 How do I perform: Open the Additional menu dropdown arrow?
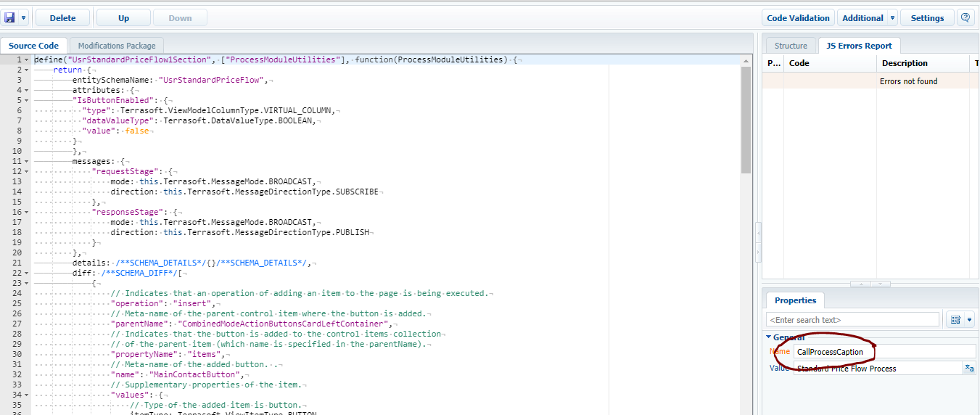892,17
